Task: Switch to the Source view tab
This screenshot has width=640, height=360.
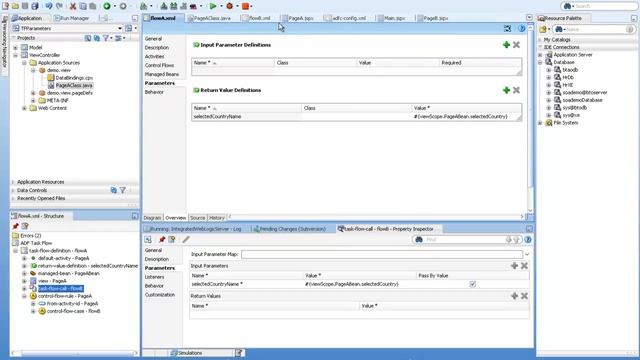Action: (198, 218)
